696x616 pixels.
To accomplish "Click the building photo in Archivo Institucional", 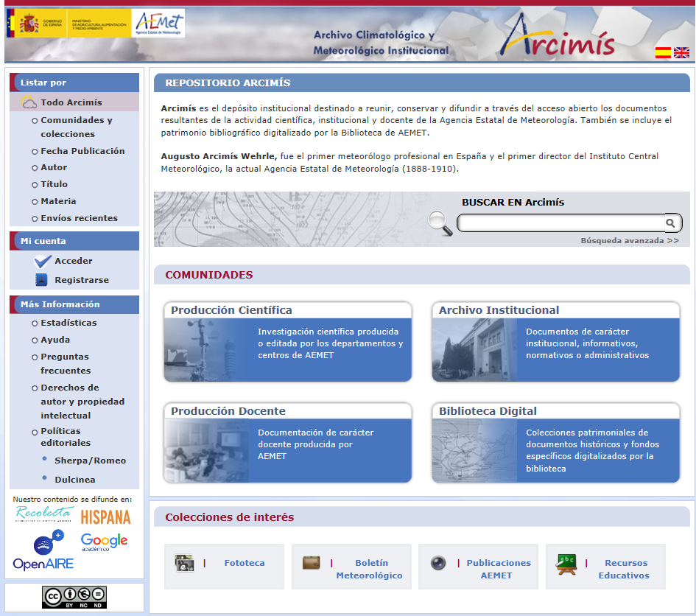I will point(474,350).
